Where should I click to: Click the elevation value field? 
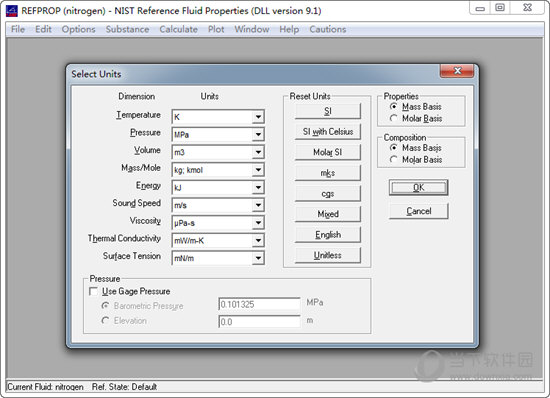coord(259,322)
